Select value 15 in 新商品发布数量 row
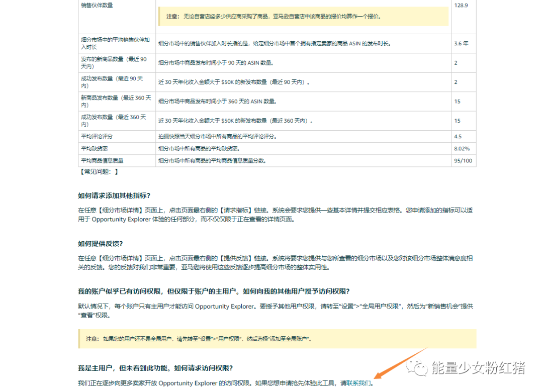This screenshot has height=392, width=543. 457,102
